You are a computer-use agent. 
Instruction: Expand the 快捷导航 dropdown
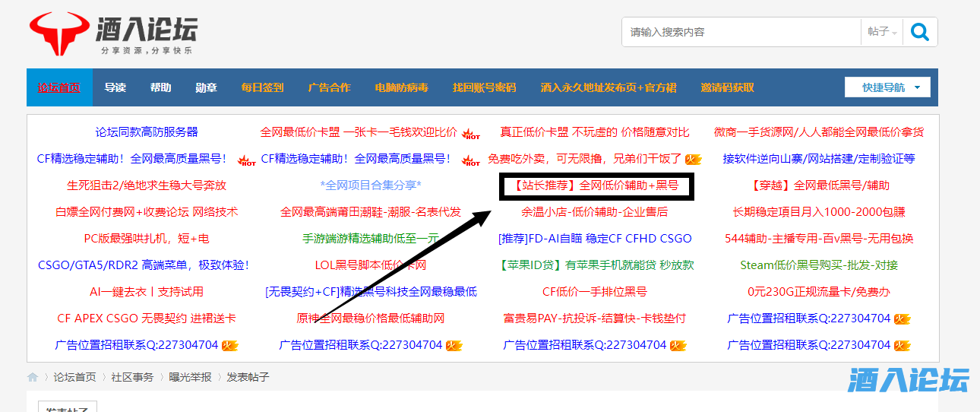(887, 87)
